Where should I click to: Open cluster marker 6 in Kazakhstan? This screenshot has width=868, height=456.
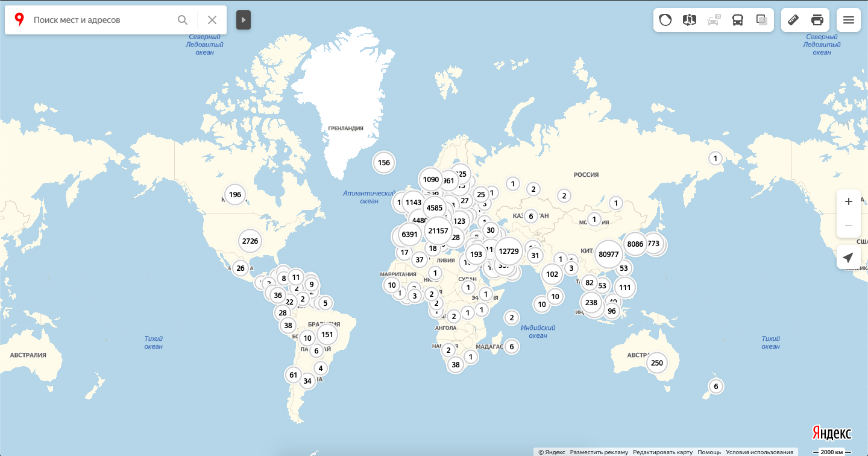coord(531,217)
